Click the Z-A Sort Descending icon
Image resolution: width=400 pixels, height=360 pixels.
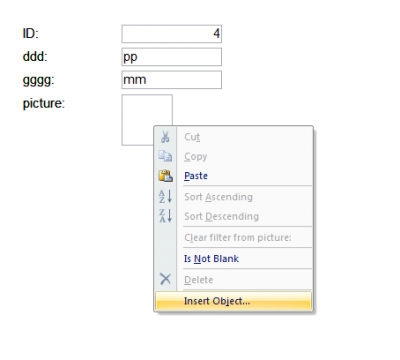click(165, 216)
